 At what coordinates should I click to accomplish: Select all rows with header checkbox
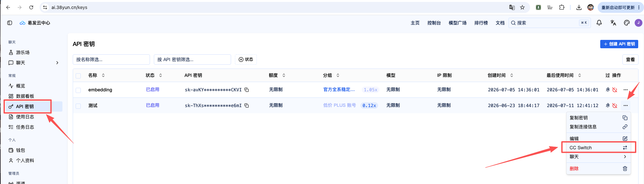point(78,76)
